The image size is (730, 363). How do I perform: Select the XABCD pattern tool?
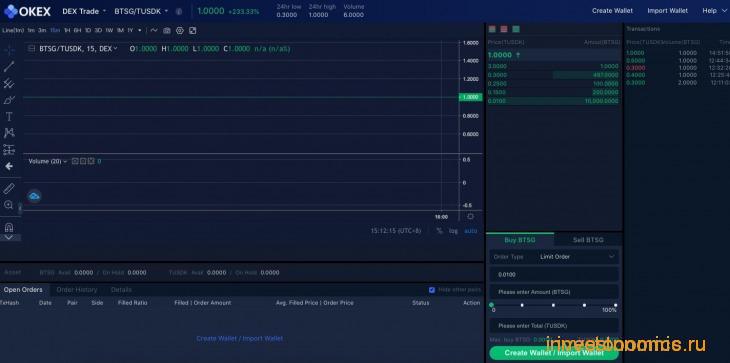[x=9, y=133]
